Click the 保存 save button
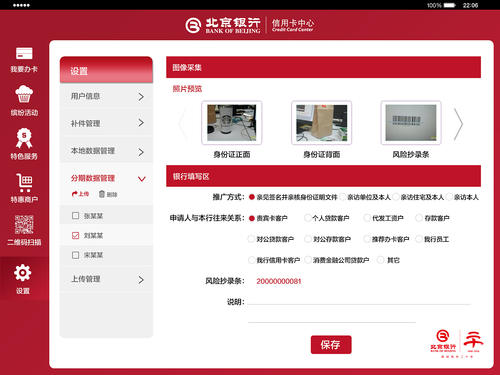Viewport: 500px width, 375px height. [331, 345]
